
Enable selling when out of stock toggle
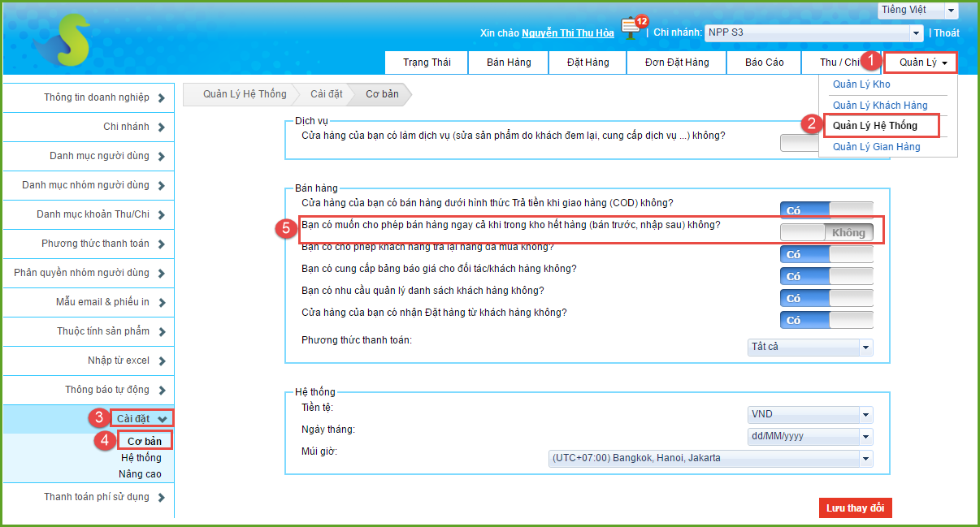pyautogui.click(x=826, y=232)
